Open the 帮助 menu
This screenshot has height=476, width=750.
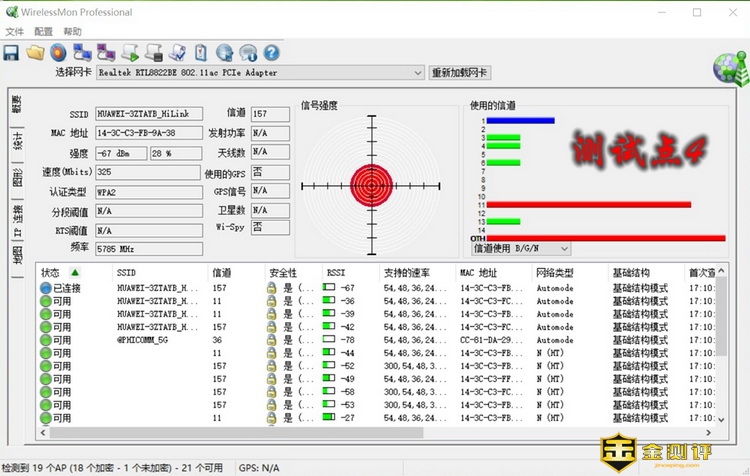click(x=72, y=32)
